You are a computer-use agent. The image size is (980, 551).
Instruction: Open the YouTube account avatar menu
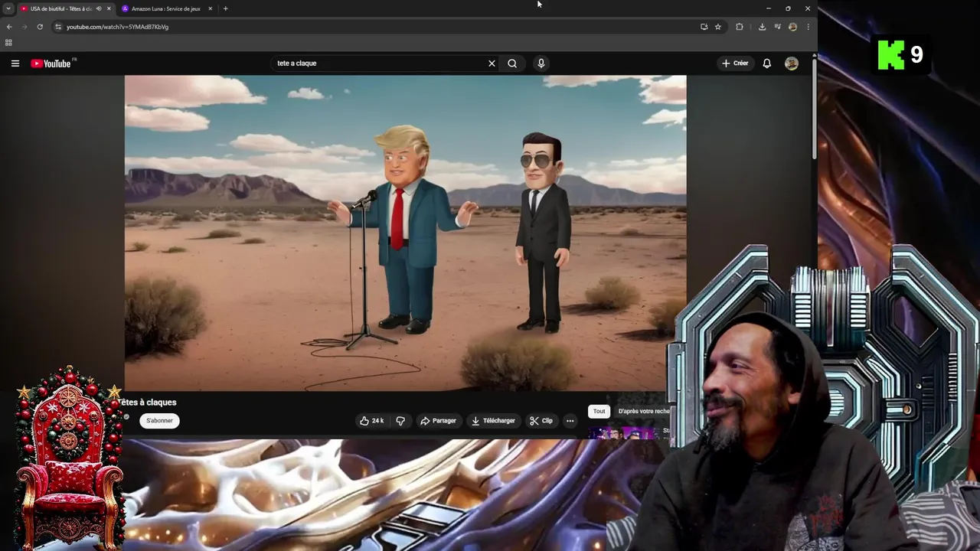click(792, 64)
